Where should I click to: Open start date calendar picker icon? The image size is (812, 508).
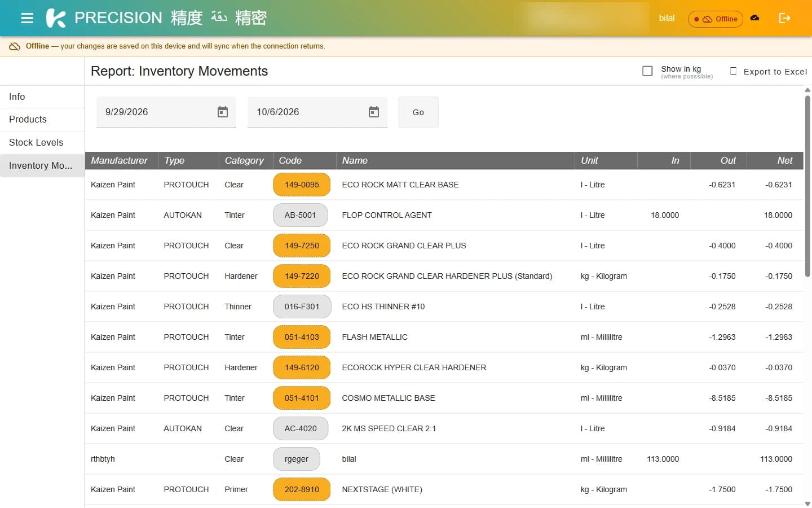pos(223,112)
